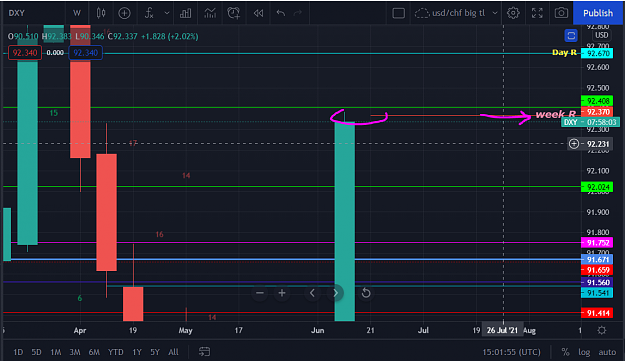Pan the chart right with arrow control

click(335, 293)
